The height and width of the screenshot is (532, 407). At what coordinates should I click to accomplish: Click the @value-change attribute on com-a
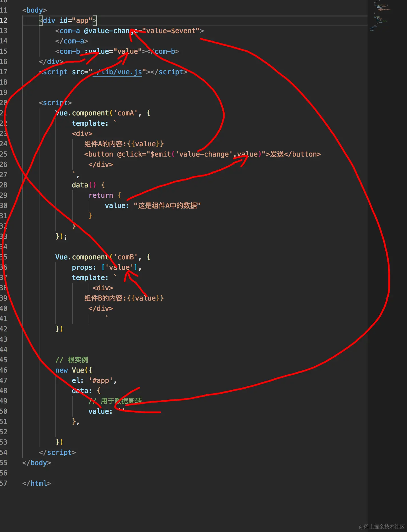coord(111,31)
